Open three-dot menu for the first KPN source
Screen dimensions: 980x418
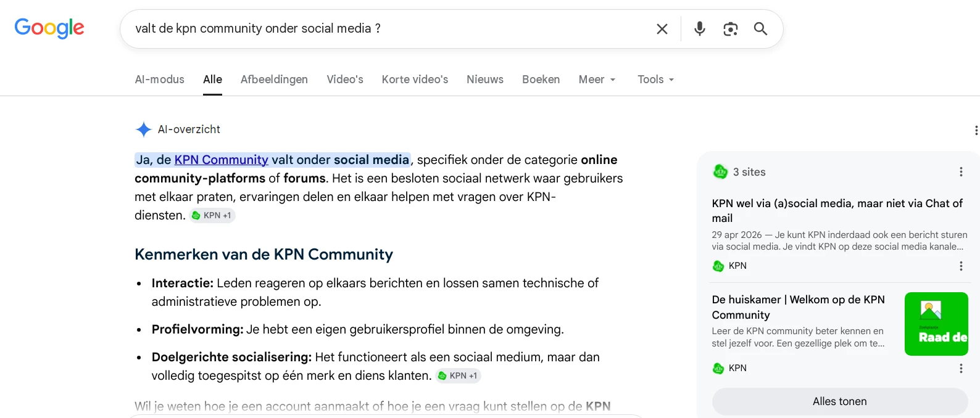click(x=961, y=266)
